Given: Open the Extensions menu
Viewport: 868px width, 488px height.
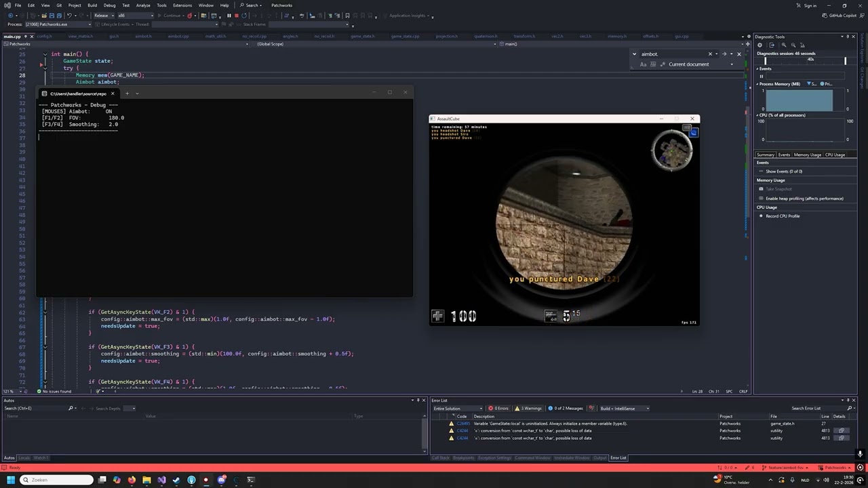Looking at the screenshot, I should (182, 5).
